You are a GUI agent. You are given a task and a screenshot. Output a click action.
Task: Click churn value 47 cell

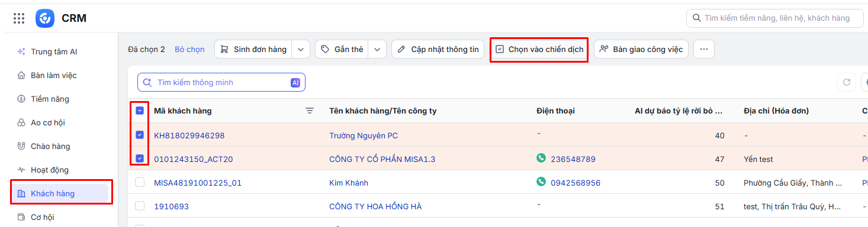coord(719,159)
